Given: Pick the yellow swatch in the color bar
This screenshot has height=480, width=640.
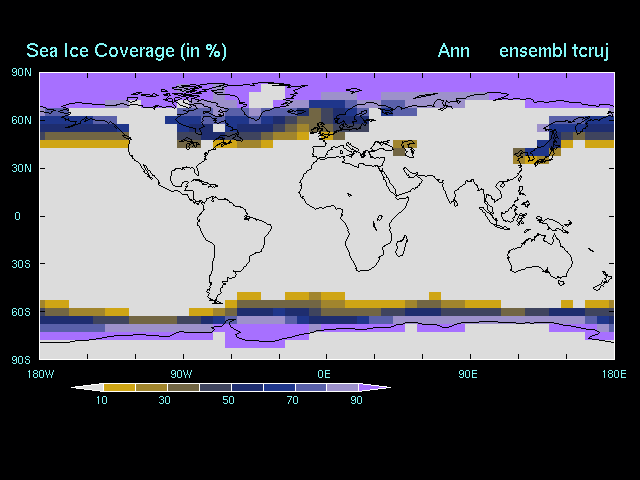Looking at the screenshot, I should coord(118,387).
